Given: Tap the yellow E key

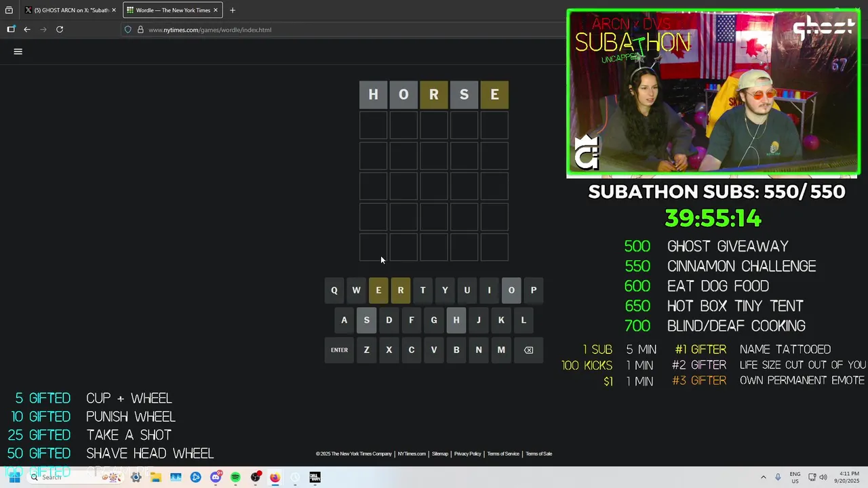Looking at the screenshot, I should click(x=378, y=291).
